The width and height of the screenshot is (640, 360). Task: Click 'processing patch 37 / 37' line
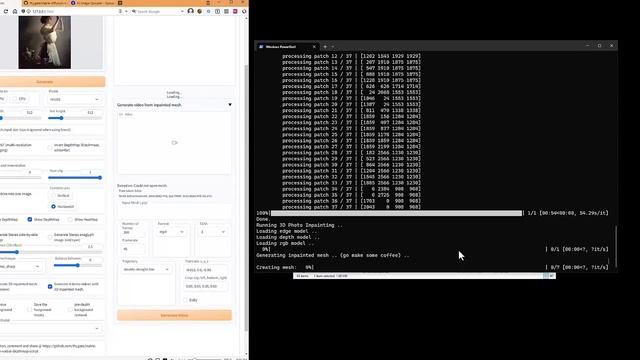click(351, 207)
